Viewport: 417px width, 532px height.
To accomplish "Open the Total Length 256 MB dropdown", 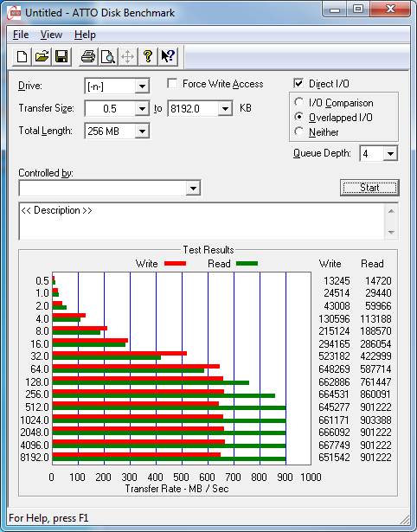I will (142, 131).
